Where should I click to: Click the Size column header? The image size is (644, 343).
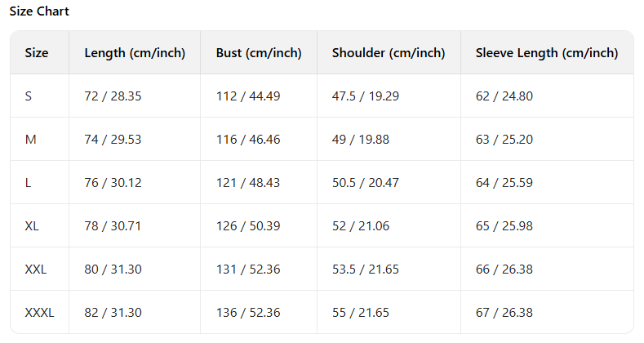pyautogui.click(x=37, y=53)
